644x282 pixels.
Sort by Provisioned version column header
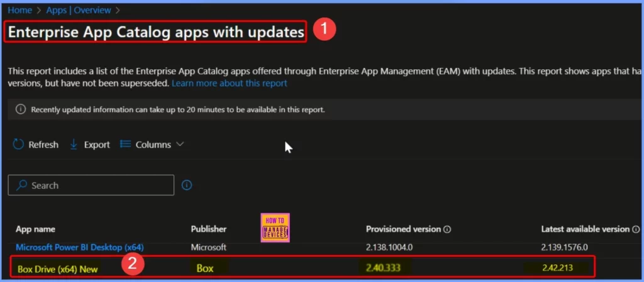tap(403, 229)
